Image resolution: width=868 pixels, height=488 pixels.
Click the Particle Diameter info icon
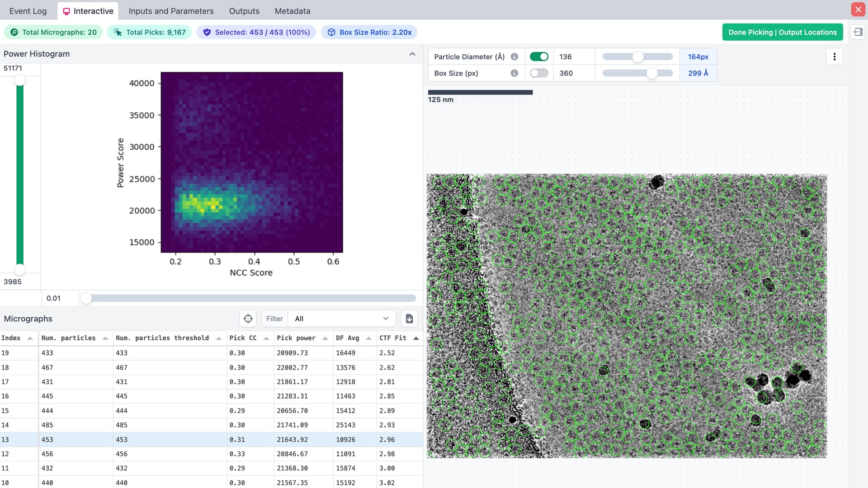click(514, 56)
